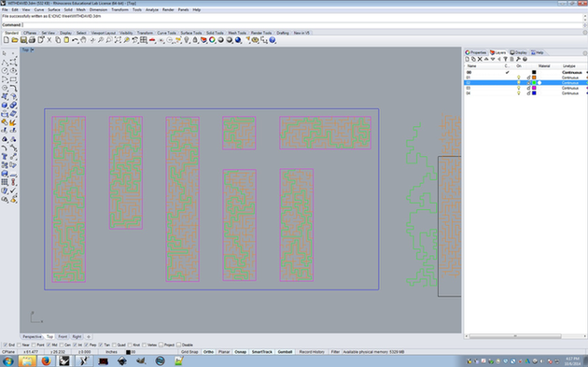588x367 pixels.
Task: Open the Curve menu
Action: pyautogui.click(x=39, y=9)
